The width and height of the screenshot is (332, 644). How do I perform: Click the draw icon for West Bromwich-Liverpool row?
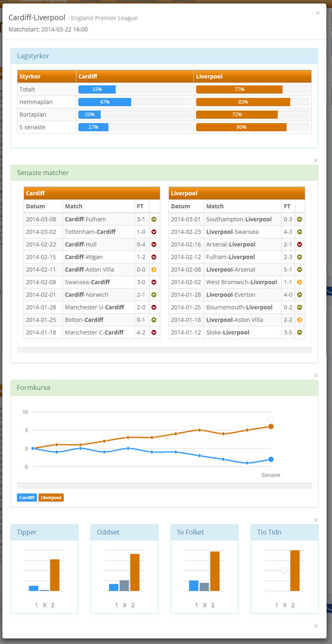[x=300, y=282]
